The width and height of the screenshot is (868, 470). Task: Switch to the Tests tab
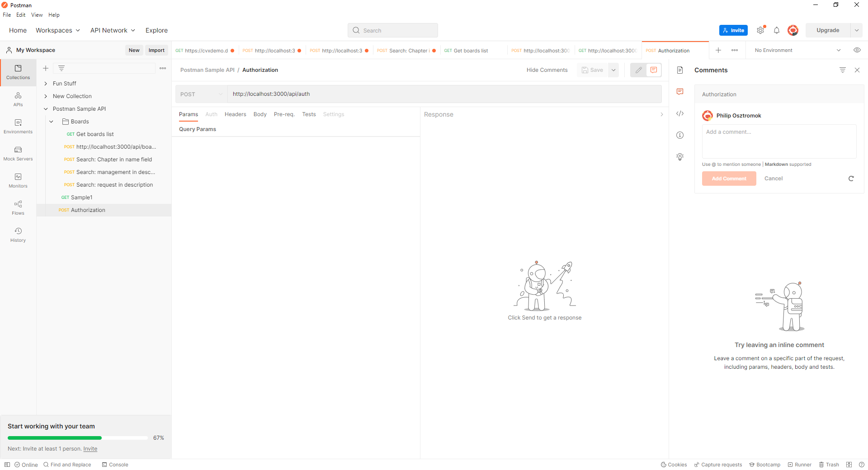coord(309,114)
